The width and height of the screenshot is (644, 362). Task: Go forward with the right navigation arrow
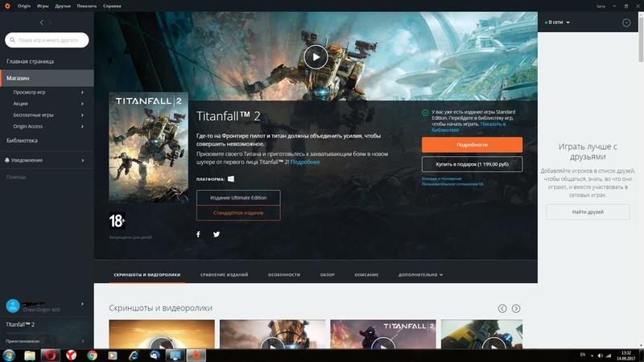(50, 23)
